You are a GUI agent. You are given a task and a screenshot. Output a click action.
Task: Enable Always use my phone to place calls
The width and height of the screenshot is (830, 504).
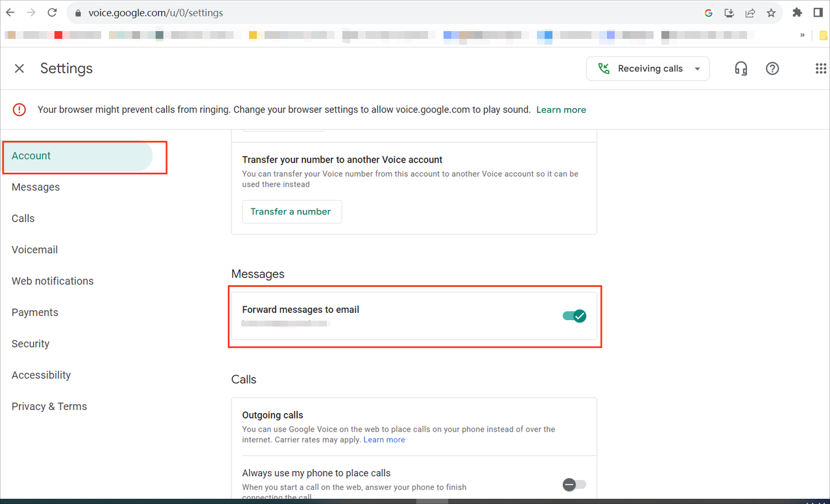[x=574, y=485]
